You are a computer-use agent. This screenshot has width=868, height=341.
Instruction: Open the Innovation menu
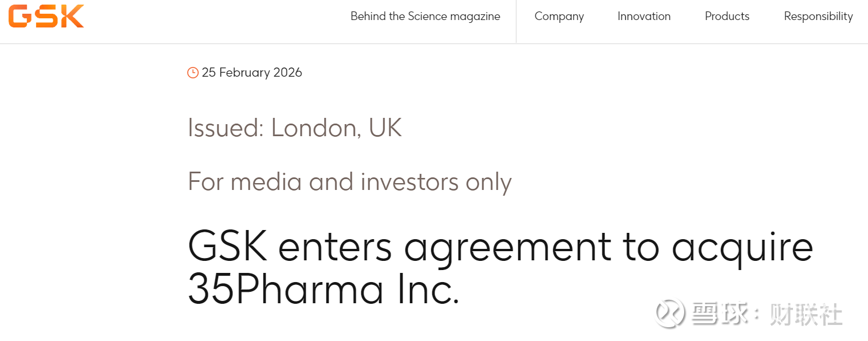click(644, 17)
